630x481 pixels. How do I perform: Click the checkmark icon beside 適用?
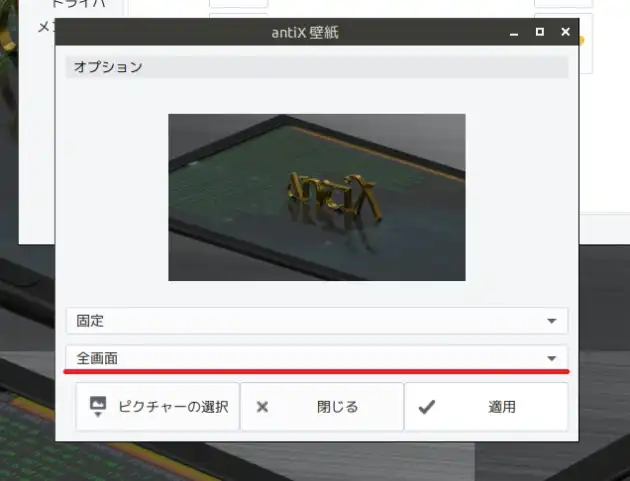click(427, 407)
